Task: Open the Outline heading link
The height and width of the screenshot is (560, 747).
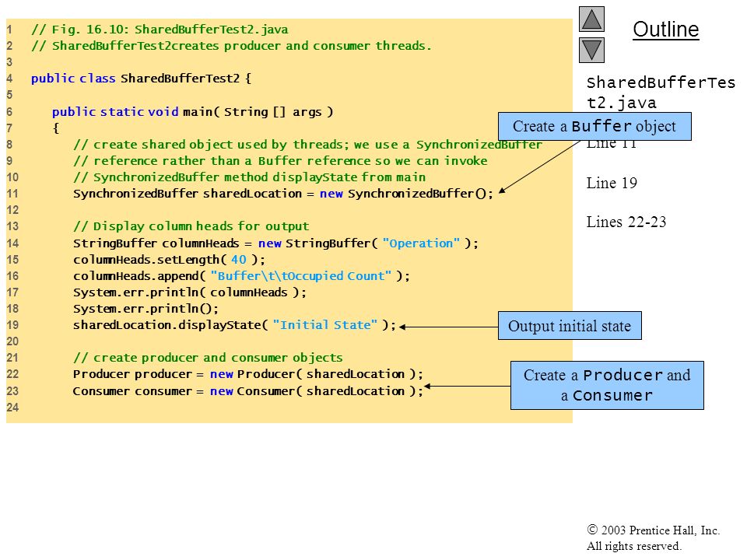Action: pyautogui.click(x=665, y=30)
